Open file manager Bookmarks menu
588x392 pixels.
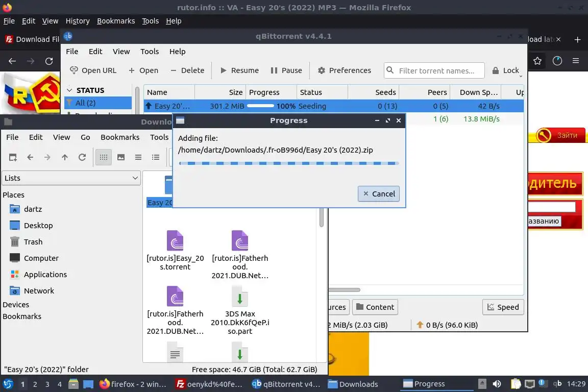click(x=120, y=137)
